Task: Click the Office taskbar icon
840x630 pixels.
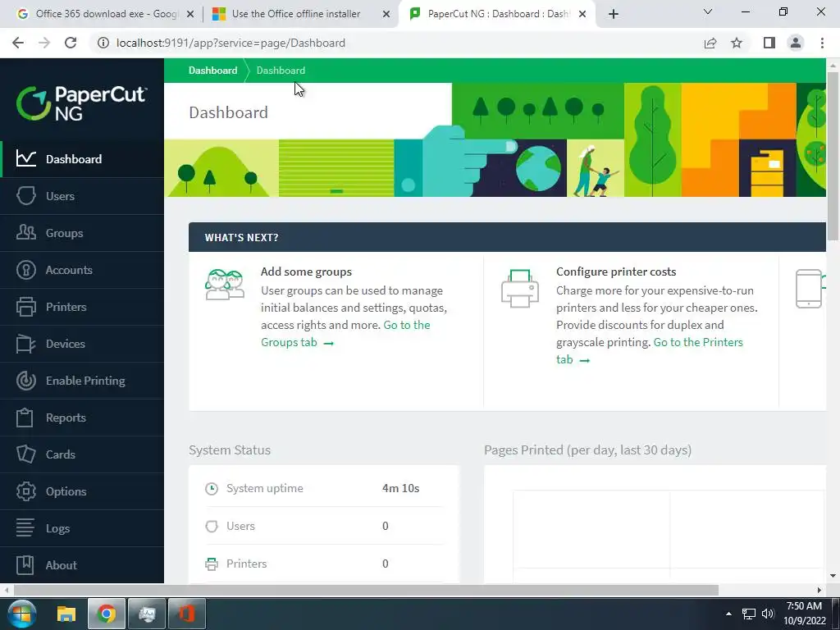Action: pyautogui.click(x=186, y=614)
